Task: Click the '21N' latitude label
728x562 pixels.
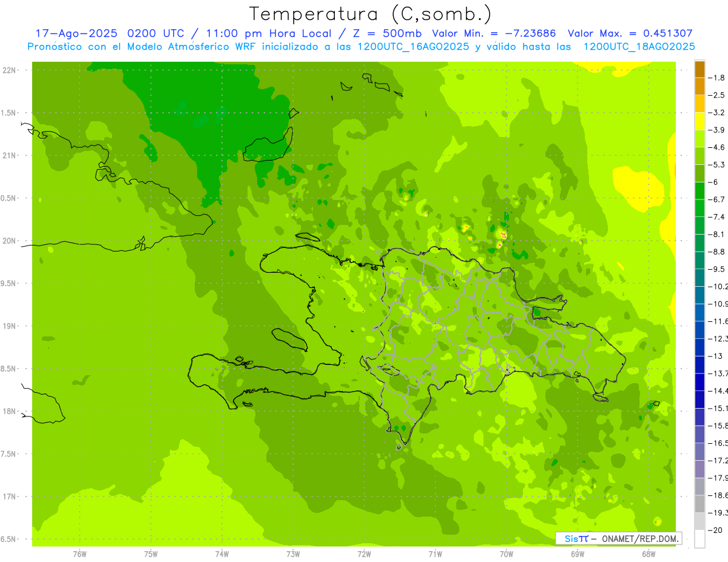Action: pyautogui.click(x=9, y=155)
